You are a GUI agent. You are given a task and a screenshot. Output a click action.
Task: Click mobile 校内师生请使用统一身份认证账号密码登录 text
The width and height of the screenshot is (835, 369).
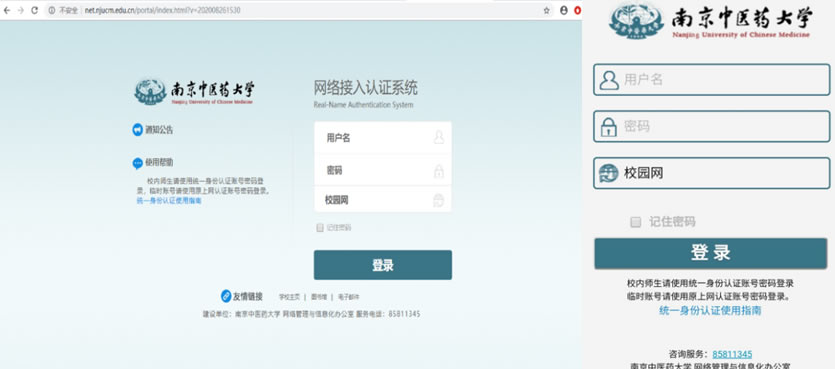710,283
